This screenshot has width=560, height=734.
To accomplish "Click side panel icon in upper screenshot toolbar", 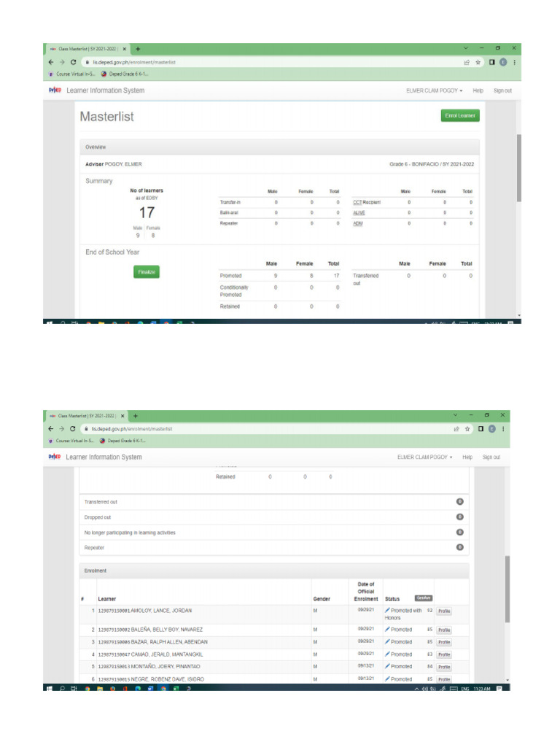I will pyautogui.click(x=491, y=62).
